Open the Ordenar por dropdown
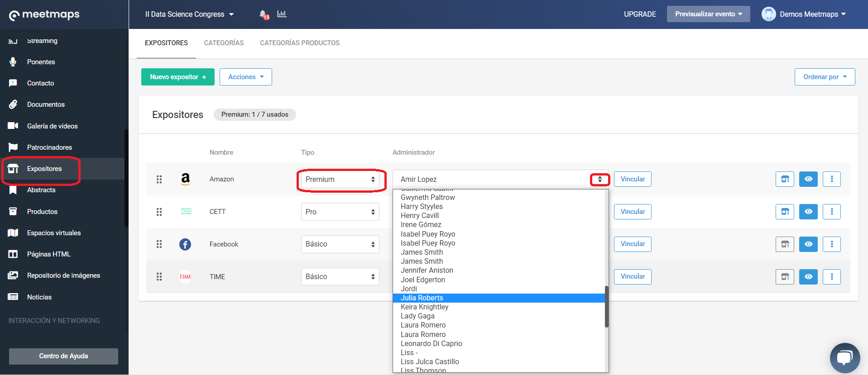This screenshot has height=375, width=868. tap(825, 77)
